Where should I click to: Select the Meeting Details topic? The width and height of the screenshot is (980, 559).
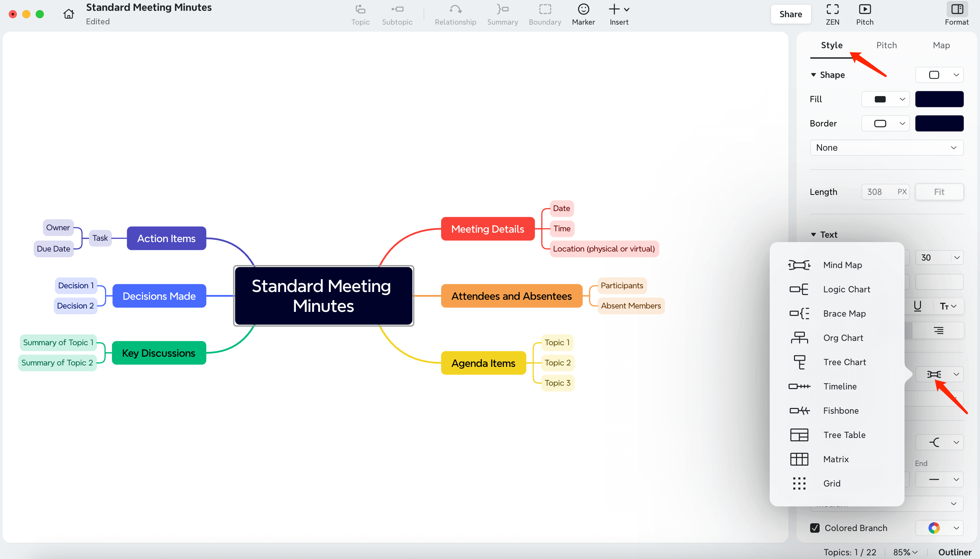pos(487,229)
